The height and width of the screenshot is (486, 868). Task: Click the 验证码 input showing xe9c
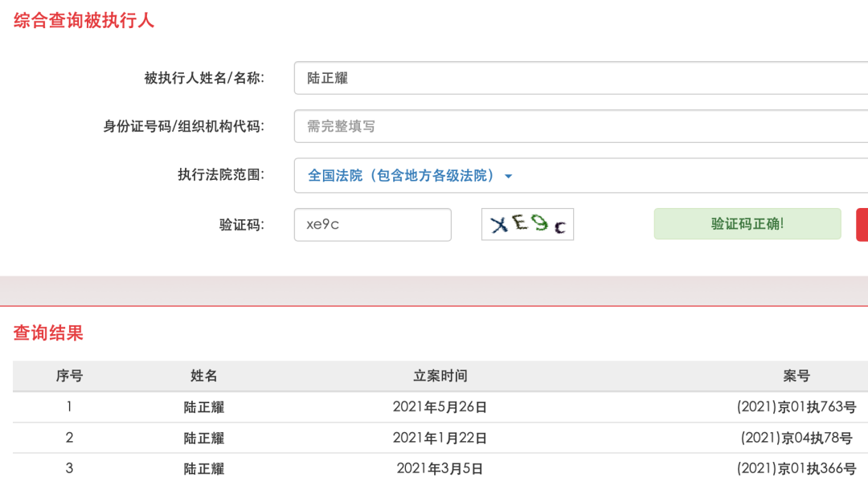pyautogui.click(x=372, y=224)
